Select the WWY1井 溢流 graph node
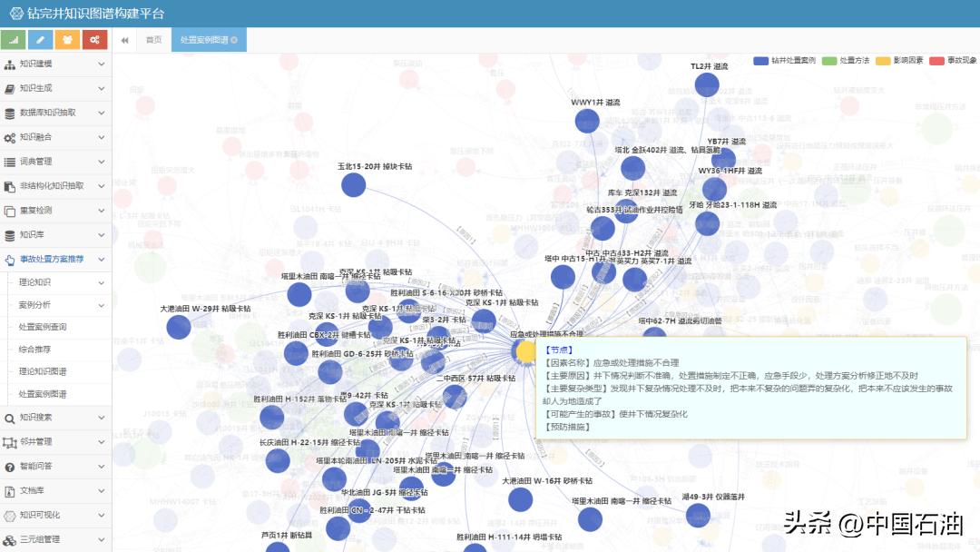The width and height of the screenshot is (980, 552). tap(587, 121)
